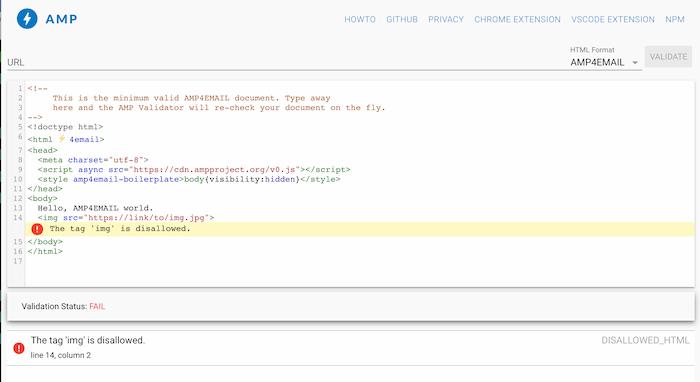Click the meta charset line
Screen dimensions: 700x382
click(x=93, y=160)
